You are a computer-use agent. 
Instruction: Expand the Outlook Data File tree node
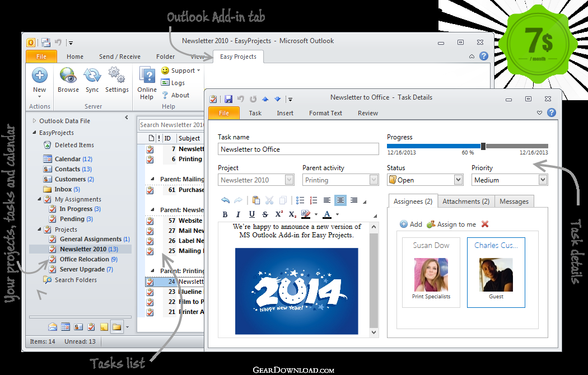coord(34,121)
